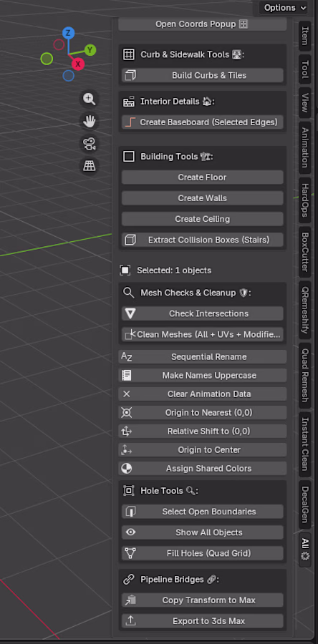This screenshot has height=644, width=318.
Task: Click the negative X axis gizmo circle
Action: 59,44
